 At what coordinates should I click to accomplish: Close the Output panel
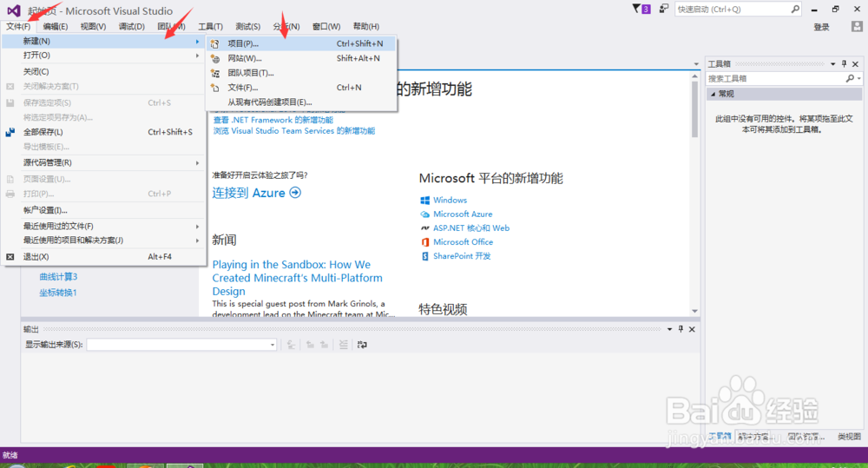tap(692, 329)
